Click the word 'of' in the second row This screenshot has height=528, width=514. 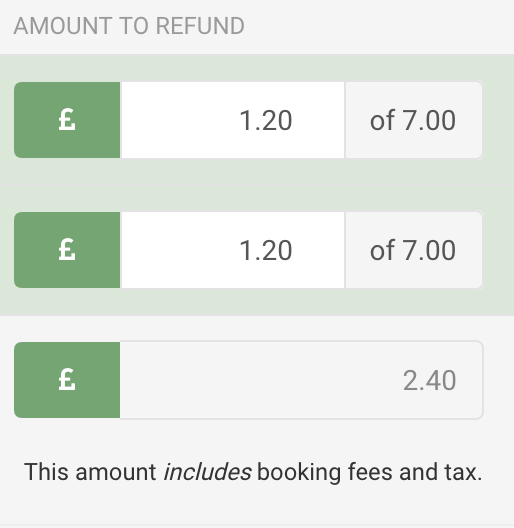point(382,250)
